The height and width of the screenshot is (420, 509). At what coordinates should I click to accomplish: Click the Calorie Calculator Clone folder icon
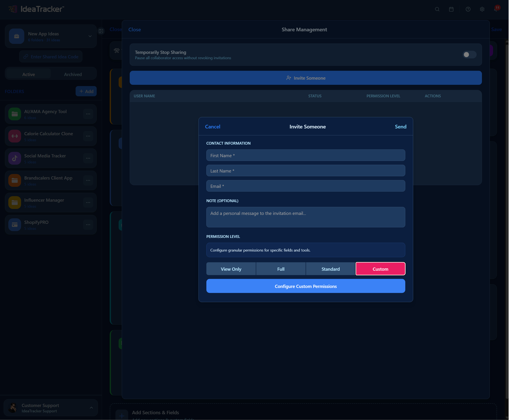(14, 136)
